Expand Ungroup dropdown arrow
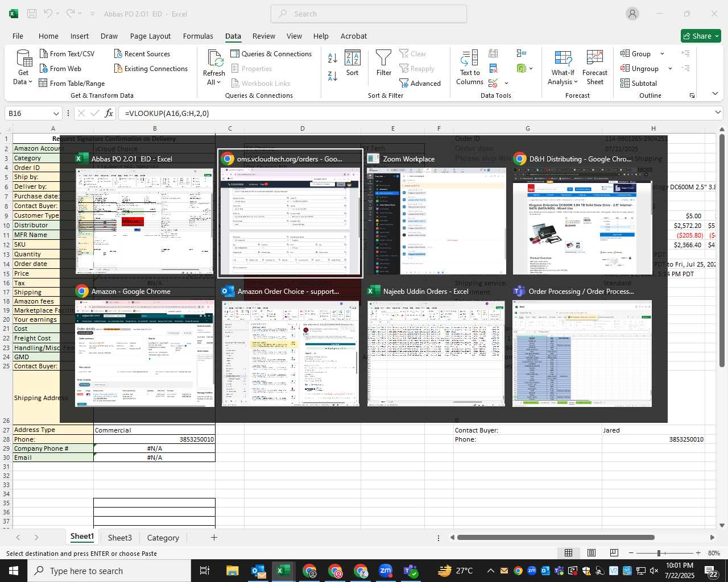This screenshot has height=582, width=728. 670,68
